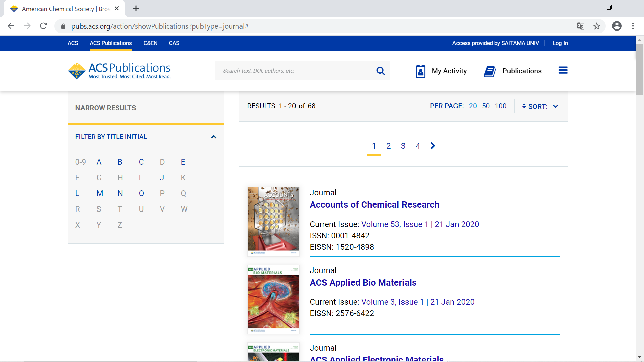Click the browser address bar URL
This screenshot has height=362, width=644.
(160, 26)
